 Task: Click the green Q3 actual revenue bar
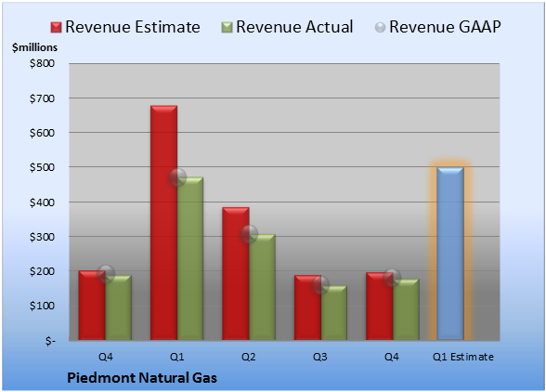pyautogui.click(x=334, y=313)
